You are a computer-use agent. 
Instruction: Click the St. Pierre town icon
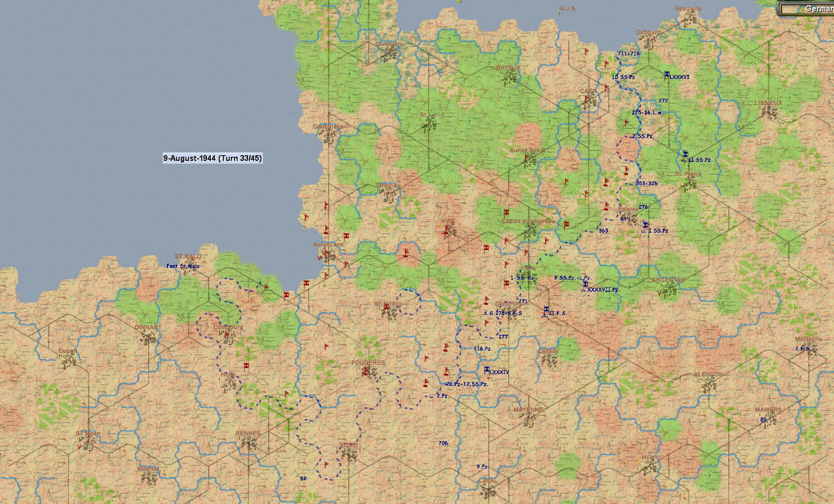(x=689, y=184)
